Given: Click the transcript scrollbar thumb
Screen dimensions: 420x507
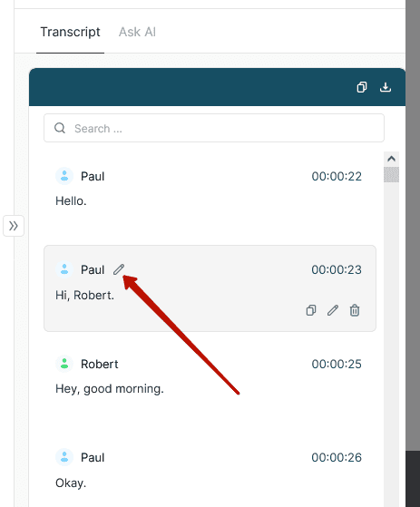Looking at the screenshot, I should pyautogui.click(x=391, y=175).
